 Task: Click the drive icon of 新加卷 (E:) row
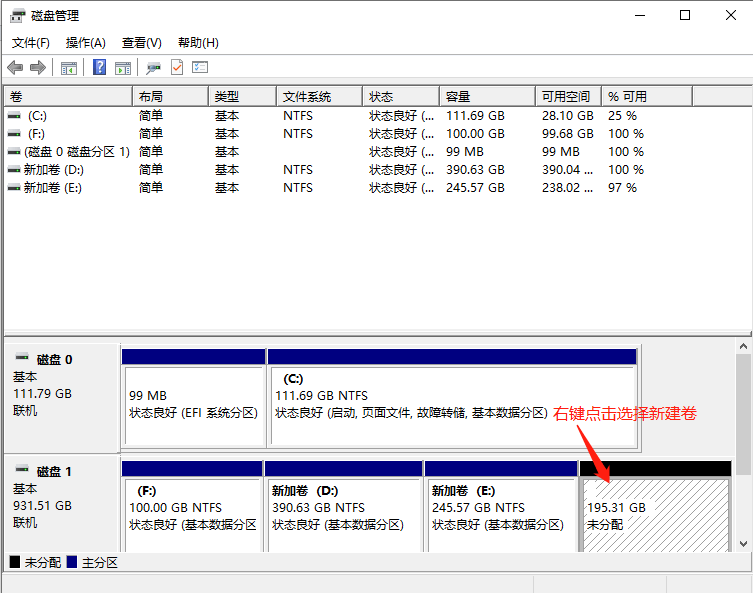click(x=14, y=188)
